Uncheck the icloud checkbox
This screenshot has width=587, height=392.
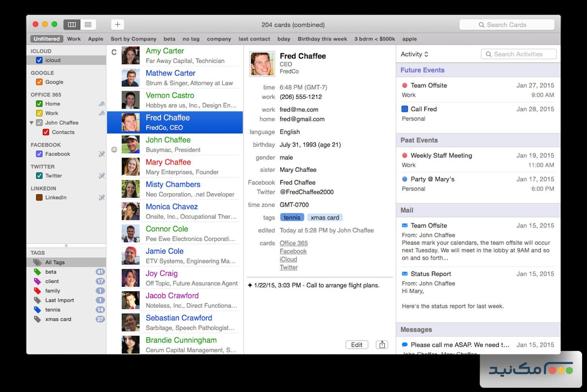coord(39,60)
